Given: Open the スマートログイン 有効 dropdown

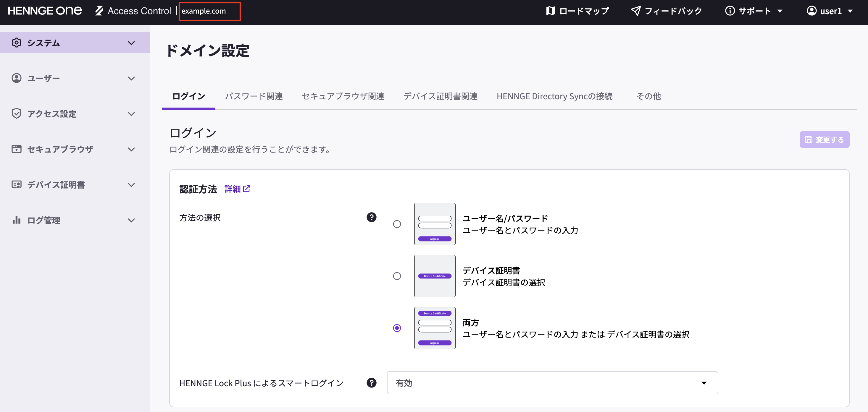Looking at the screenshot, I should click(552, 383).
